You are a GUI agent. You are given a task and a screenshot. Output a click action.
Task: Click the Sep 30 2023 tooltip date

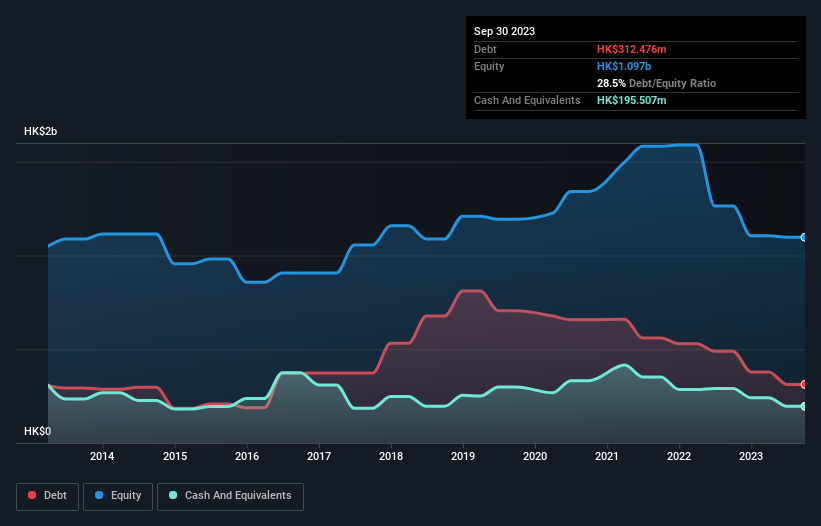coord(504,31)
